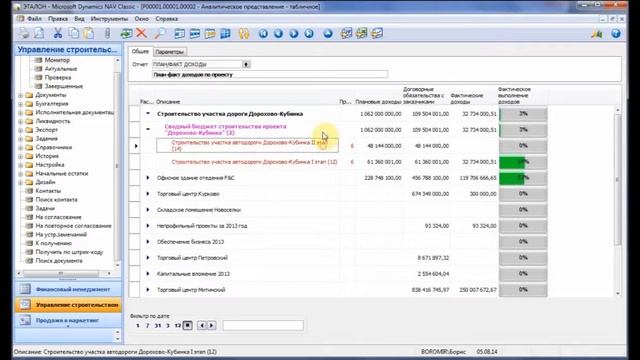640x360 pixels.
Task: Click the blue grid table toolbar icon
Action: pyautogui.click(x=225, y=33)
